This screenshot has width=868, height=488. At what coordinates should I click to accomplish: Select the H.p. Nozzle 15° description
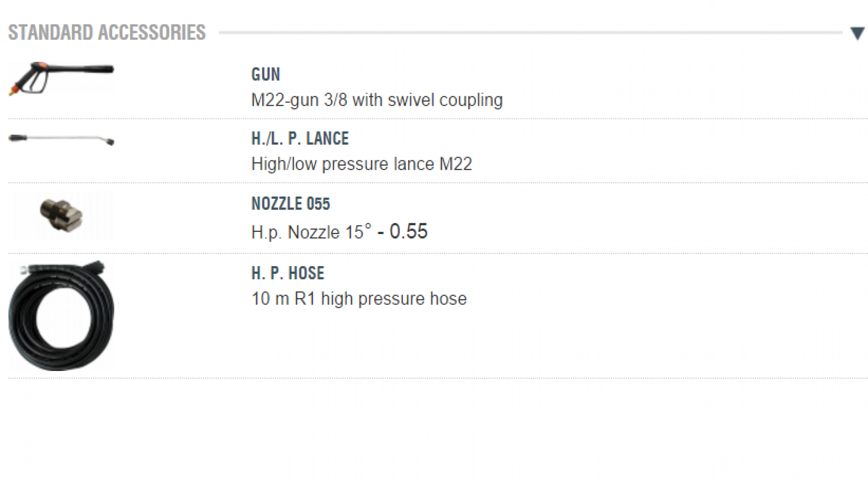click(x=311, y=232)
